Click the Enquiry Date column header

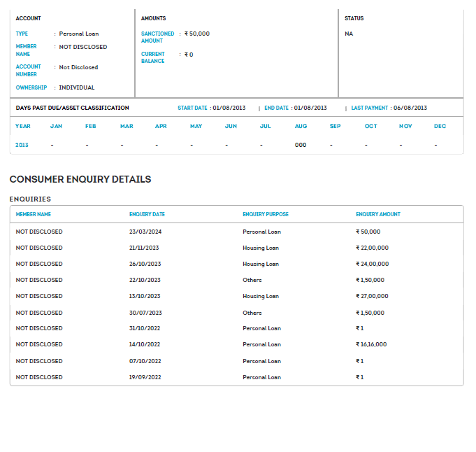[147, 214]
